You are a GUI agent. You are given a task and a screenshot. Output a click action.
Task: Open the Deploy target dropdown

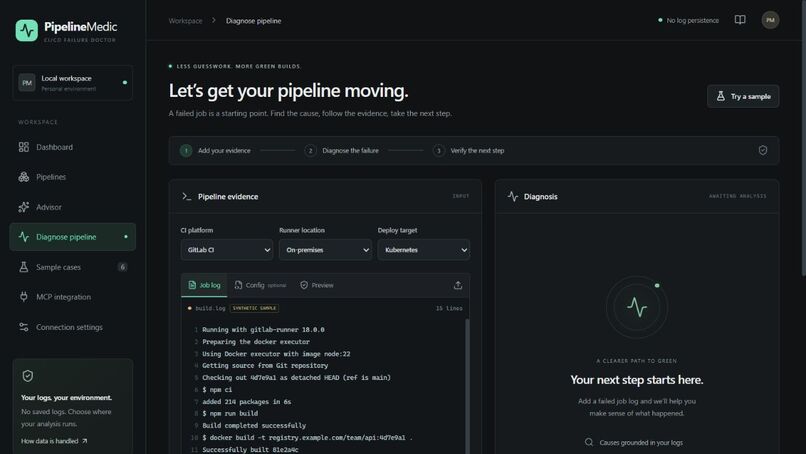point(424,250)
